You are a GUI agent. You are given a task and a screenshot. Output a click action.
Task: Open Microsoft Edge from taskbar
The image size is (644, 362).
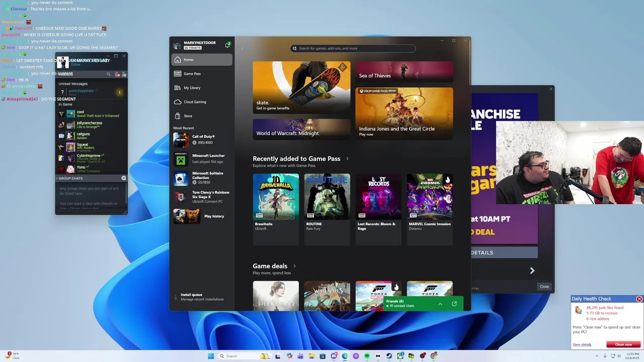point(345,356)
